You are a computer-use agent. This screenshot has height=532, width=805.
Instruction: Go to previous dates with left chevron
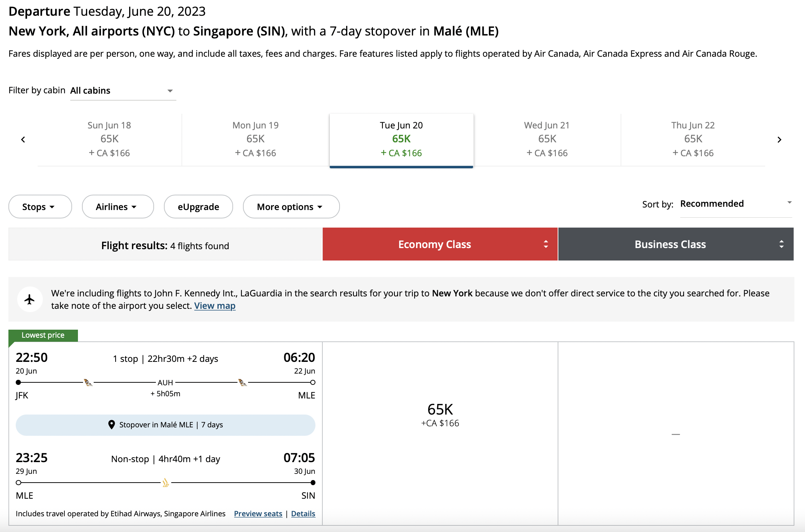click(x=23, y=139)
